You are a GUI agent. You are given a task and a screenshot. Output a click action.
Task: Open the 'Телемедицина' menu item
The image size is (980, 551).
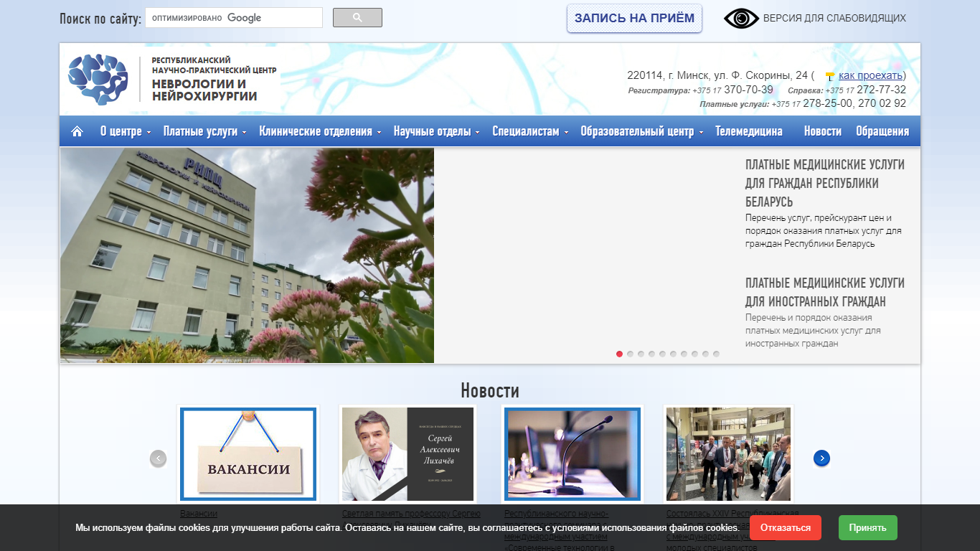(x=749, y=131)
